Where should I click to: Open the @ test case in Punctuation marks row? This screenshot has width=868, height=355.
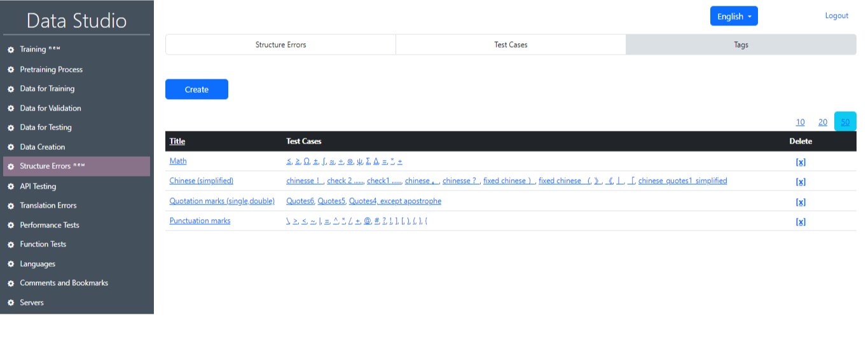point(367,221)
